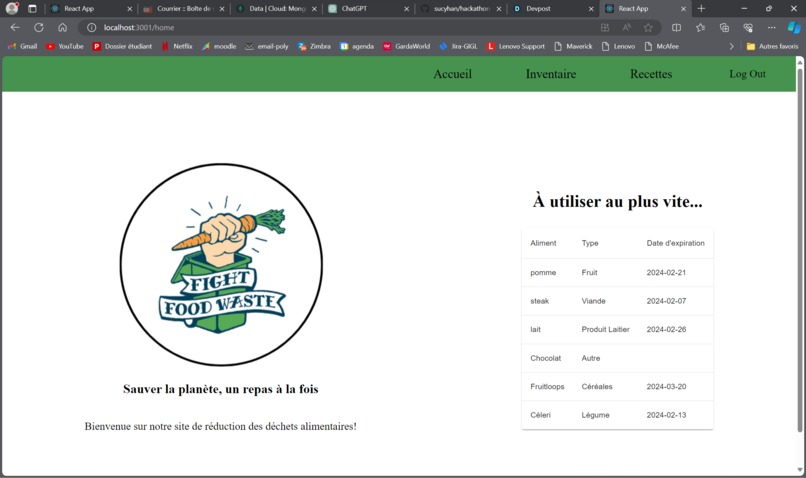Open the Maverick bookmark
This screenshot has width=806, height=478.
(x=573, y=46)
